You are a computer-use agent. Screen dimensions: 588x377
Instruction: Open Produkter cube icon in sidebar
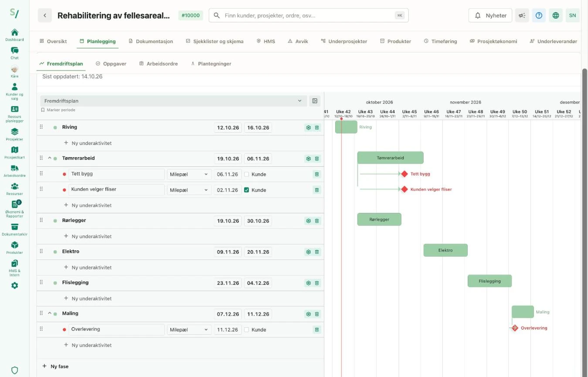coord(14,248)
